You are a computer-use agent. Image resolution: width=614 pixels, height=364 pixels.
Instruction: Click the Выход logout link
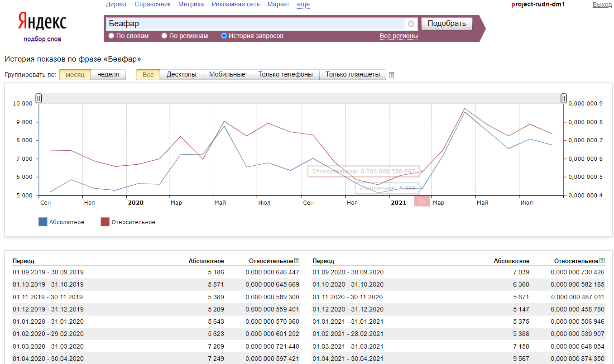602,5
